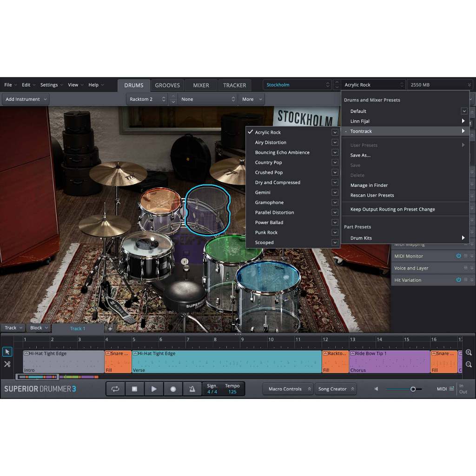Toggle the MIDI Monitor power button
This screenshot has width=476, height=476.
[x=458, y=256]
